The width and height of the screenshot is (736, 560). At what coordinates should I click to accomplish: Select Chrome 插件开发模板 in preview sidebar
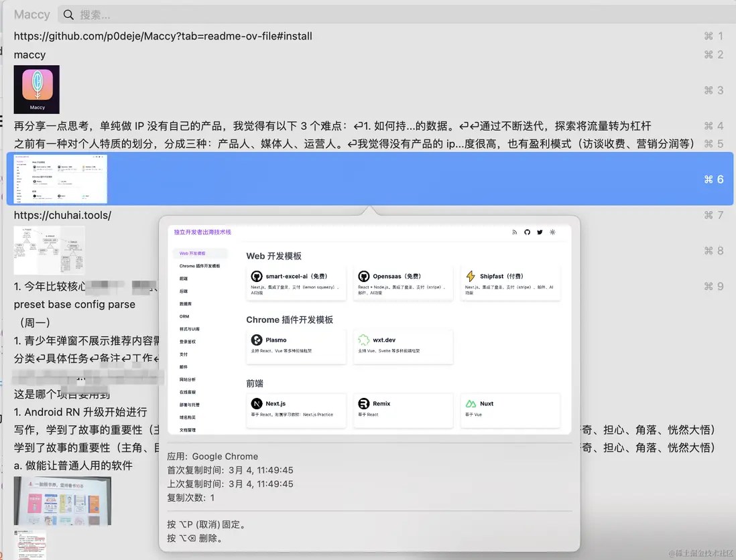(x=200, y=266)
